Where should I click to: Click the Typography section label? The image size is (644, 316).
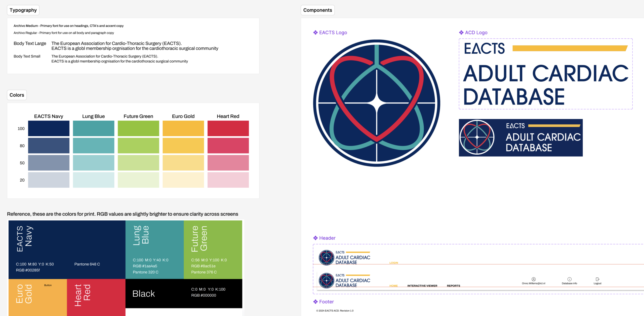(23, 10)
